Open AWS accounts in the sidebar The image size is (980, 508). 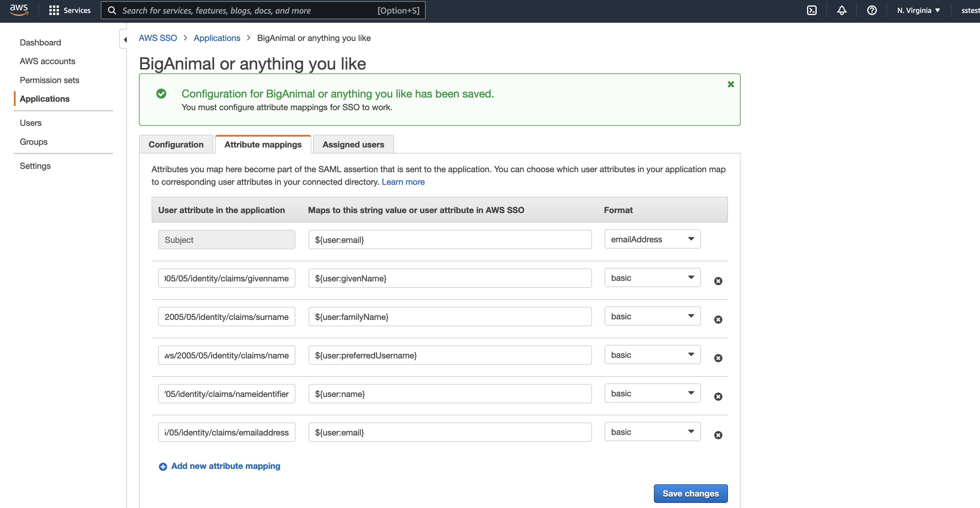48,61
